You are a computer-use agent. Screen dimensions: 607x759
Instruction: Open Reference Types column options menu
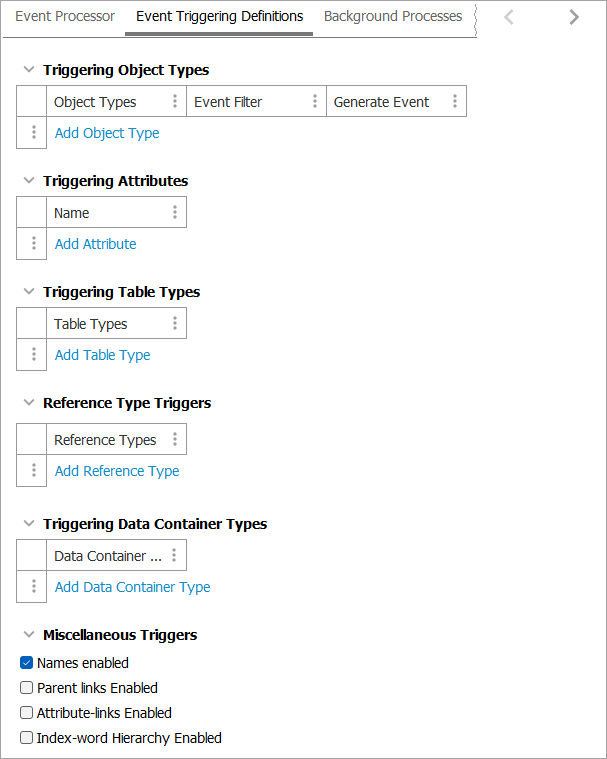tap(175, 440)
